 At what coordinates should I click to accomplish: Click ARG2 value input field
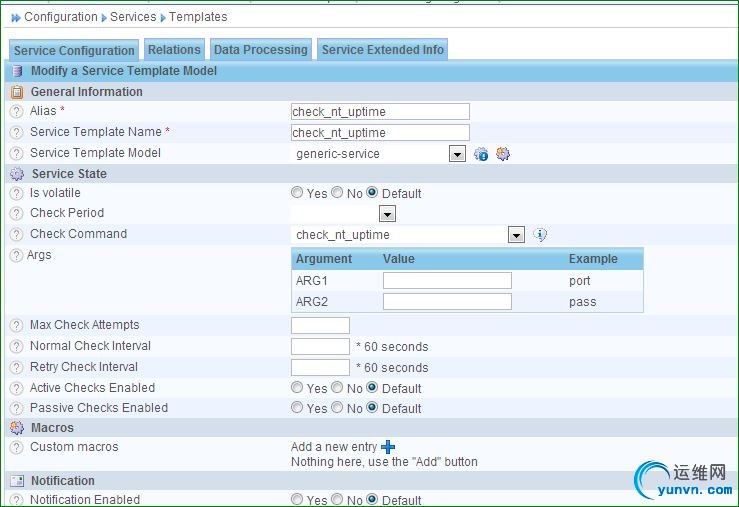447,302
